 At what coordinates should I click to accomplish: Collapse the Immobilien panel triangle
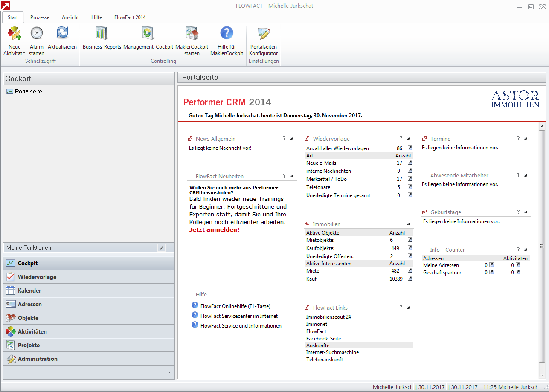[x=408, y=224]
